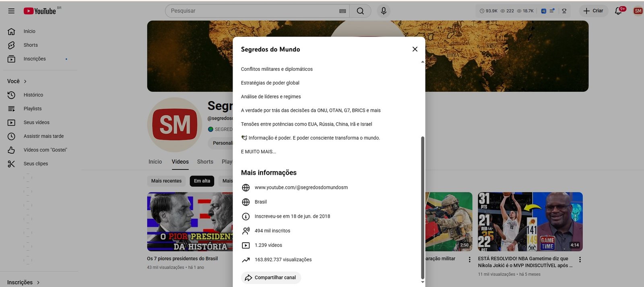Screen dimensions: 644x287
Task: Open the ESTÁ RESOLVIDO! NBA Gametime video title
Action: pos(525,262)
